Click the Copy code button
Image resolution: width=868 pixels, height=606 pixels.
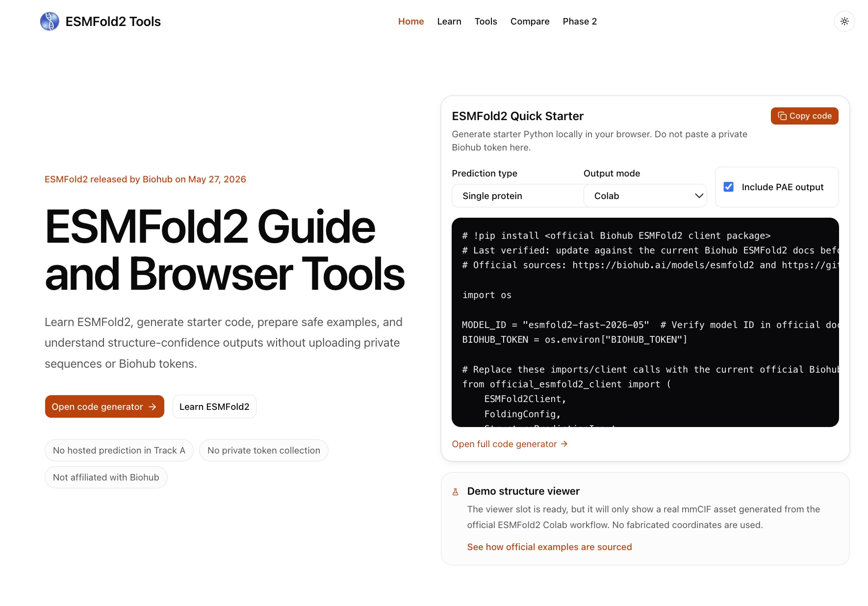click(804, 116)
